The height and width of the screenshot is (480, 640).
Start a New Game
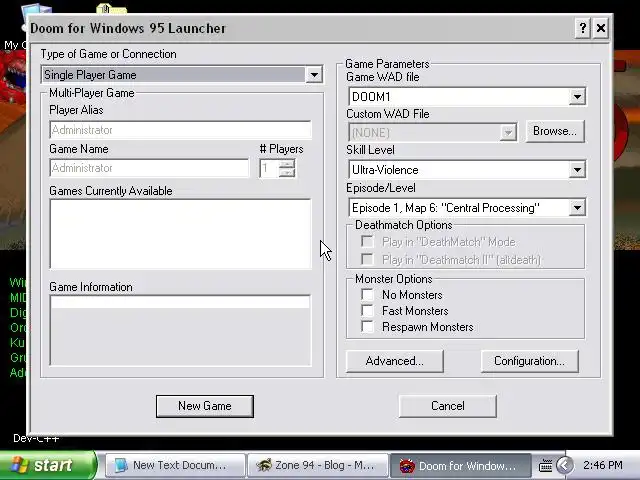click(x=204, y=406)
